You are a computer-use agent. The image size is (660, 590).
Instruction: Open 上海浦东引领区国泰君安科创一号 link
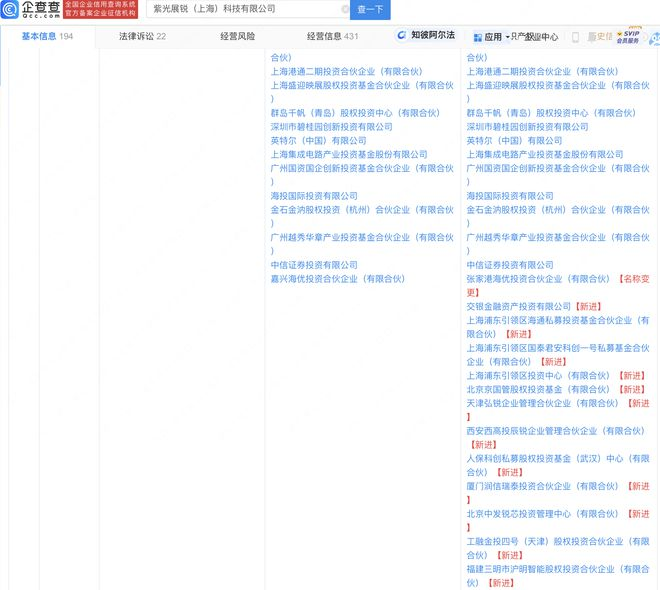[558, 355]
